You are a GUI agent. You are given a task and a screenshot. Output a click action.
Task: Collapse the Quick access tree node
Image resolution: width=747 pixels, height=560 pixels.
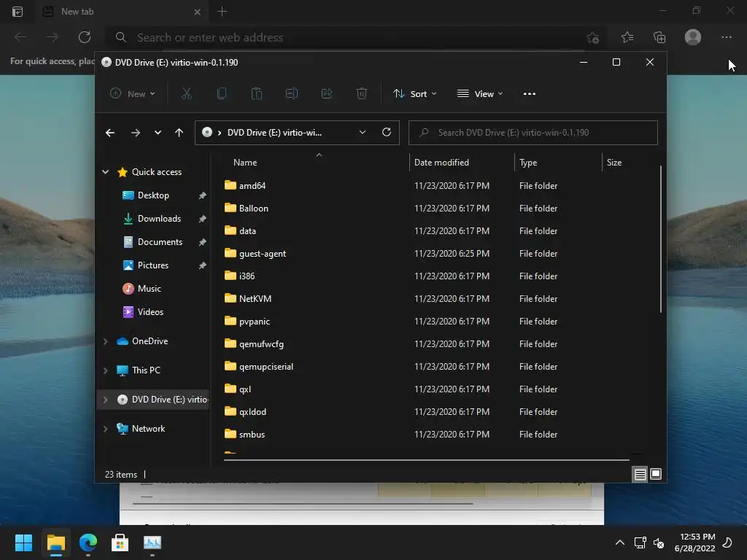pos(105,172)
